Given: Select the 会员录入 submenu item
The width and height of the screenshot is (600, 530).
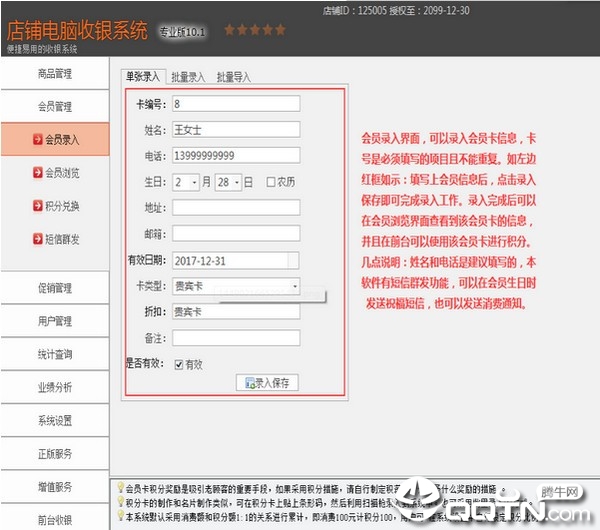Looking at the screenshot, I should coord(55,139).
